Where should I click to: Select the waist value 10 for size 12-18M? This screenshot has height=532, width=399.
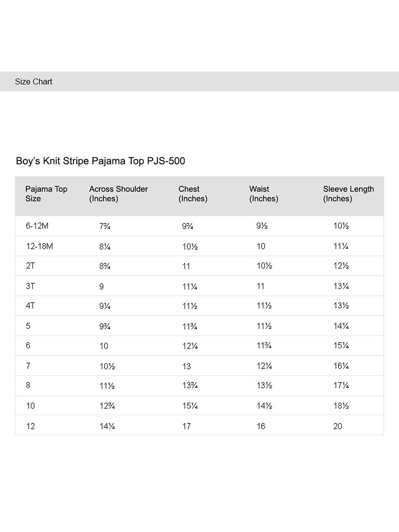[x=261, y=246]
